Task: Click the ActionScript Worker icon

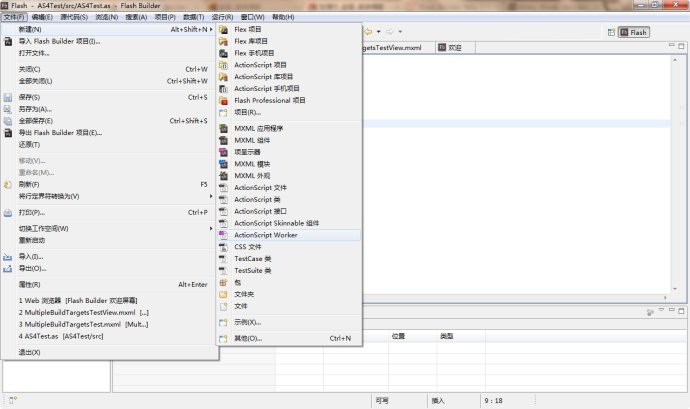Action: click(224, 236)
